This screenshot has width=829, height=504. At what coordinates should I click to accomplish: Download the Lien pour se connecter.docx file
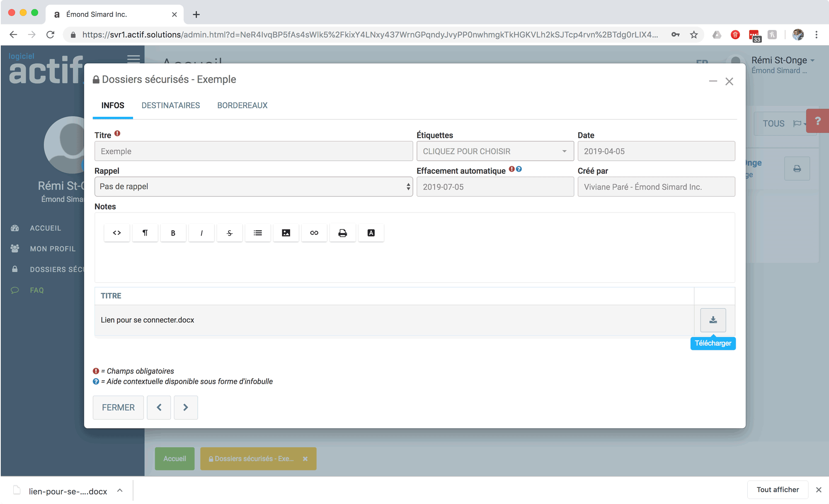[x=713, y=320]
